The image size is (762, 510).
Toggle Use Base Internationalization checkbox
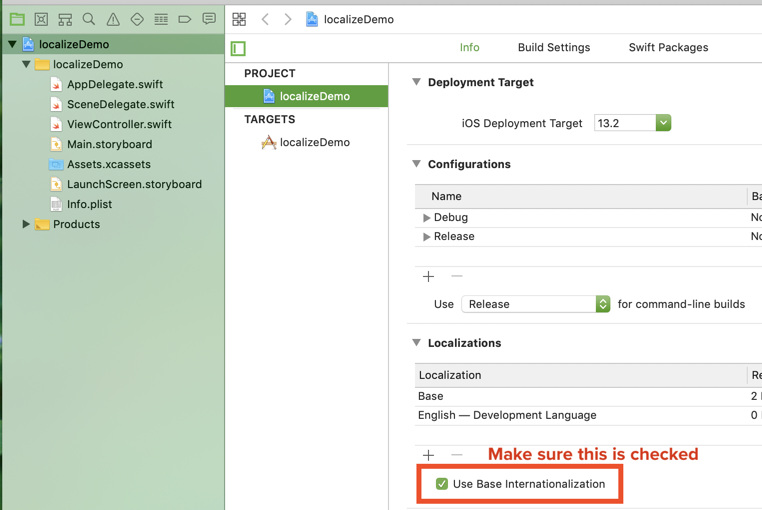click(x=442, y=484)
